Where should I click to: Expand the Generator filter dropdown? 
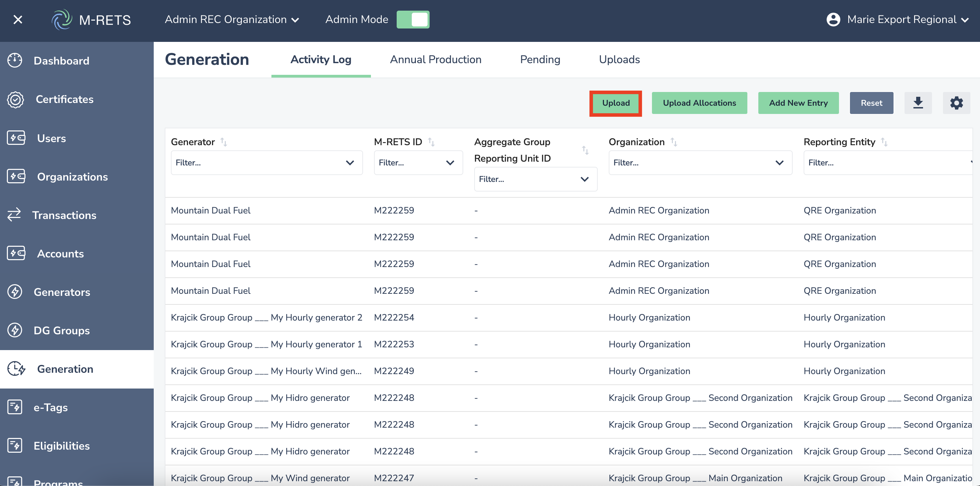click(x=266, y=163)
